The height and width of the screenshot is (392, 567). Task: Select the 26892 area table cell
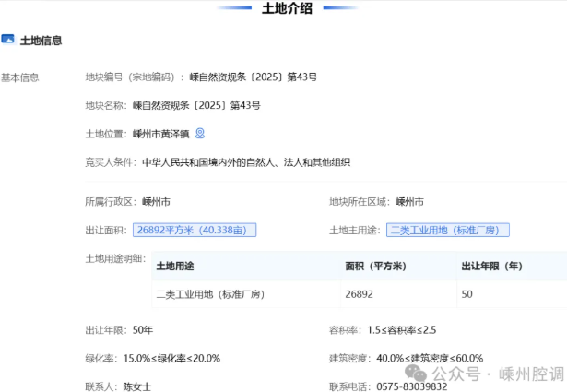pyautogui.click(x=360, y=294)
